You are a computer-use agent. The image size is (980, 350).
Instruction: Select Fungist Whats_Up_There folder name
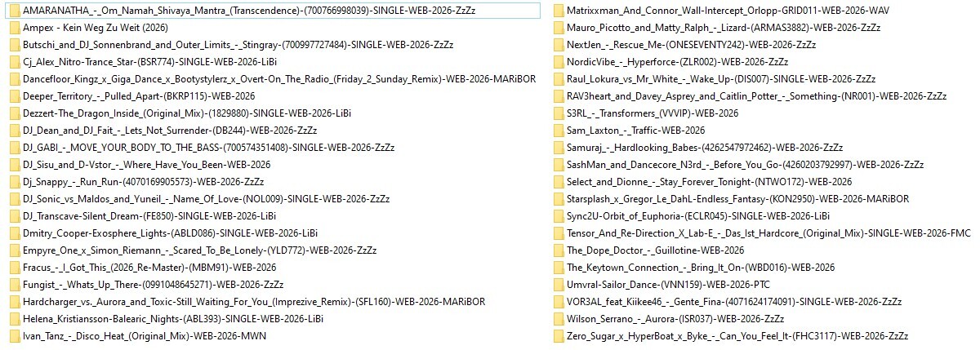(x=154, y=285)
